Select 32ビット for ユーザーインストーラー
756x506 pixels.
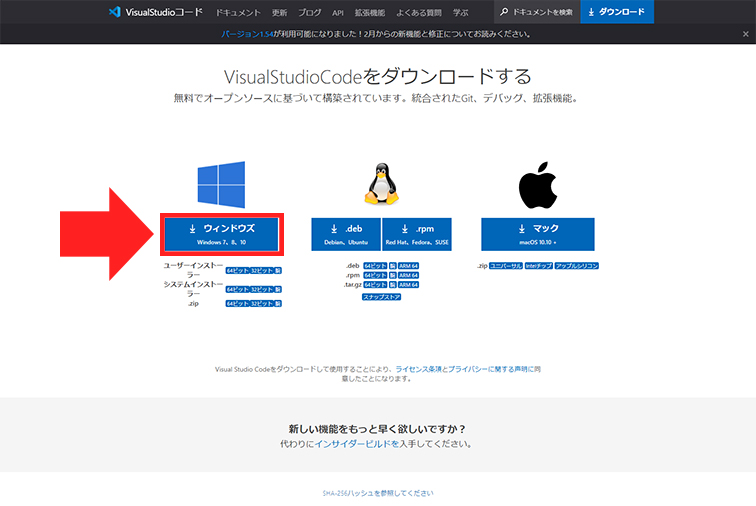click(x=261, y=271)
